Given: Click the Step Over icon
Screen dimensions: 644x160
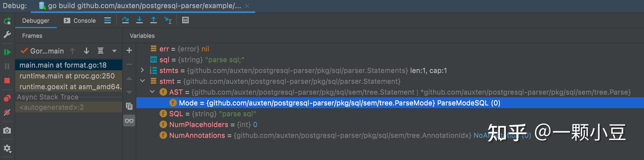Looking at the screenshot, I should click(125, 20).
